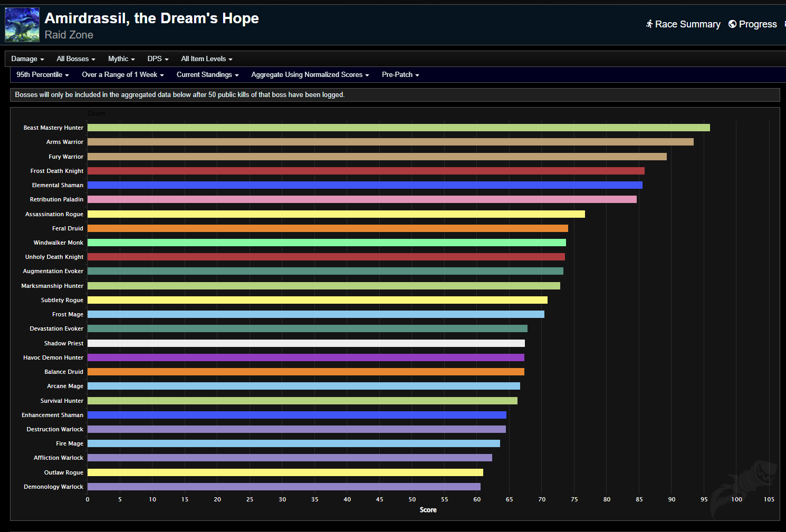Expand the All Item Levels filter dropdown
This screenshot has height=532, width=786.
click(x=206, y=59)
